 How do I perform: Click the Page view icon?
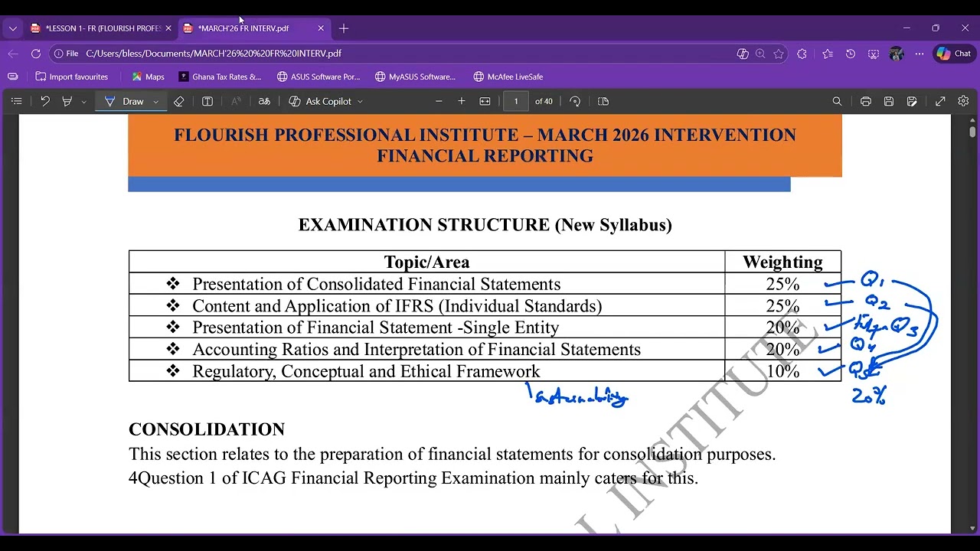tap(603, 101)
